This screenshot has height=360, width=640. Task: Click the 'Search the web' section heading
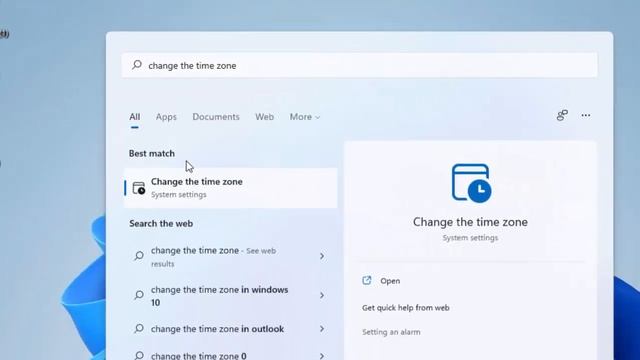click(x=161, y=224)
